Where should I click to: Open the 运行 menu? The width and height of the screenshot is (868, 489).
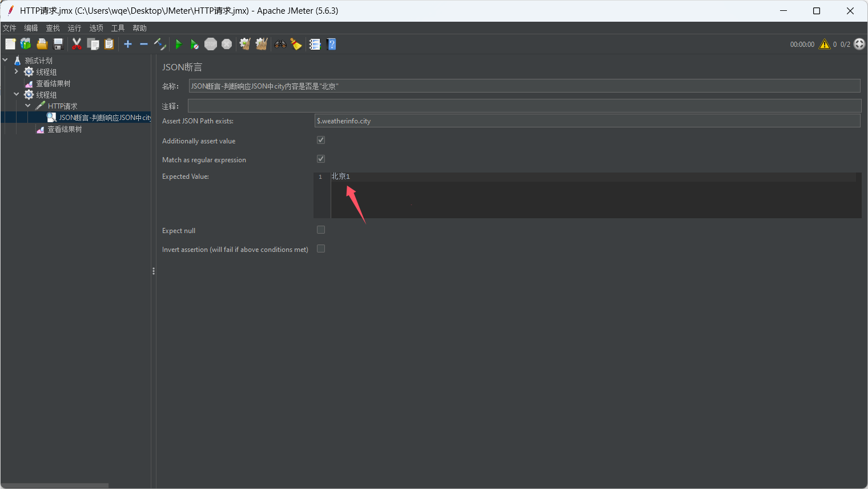pos(74,28)
